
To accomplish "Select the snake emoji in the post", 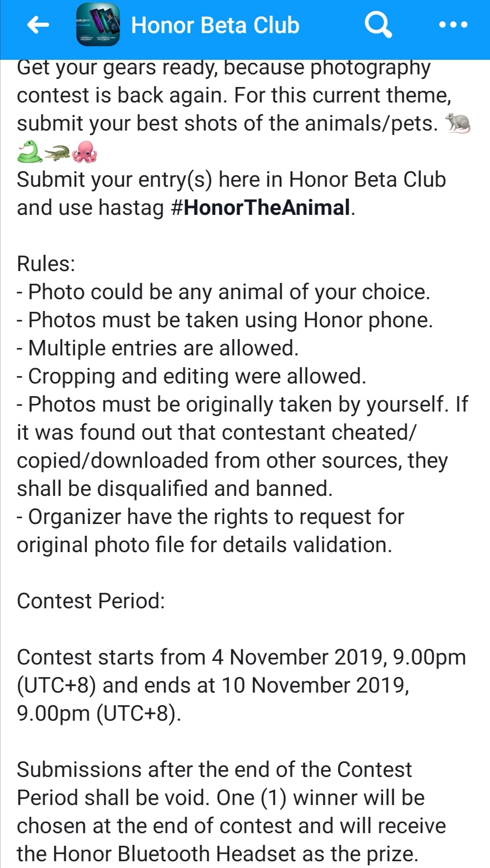I will pos(28,150).
